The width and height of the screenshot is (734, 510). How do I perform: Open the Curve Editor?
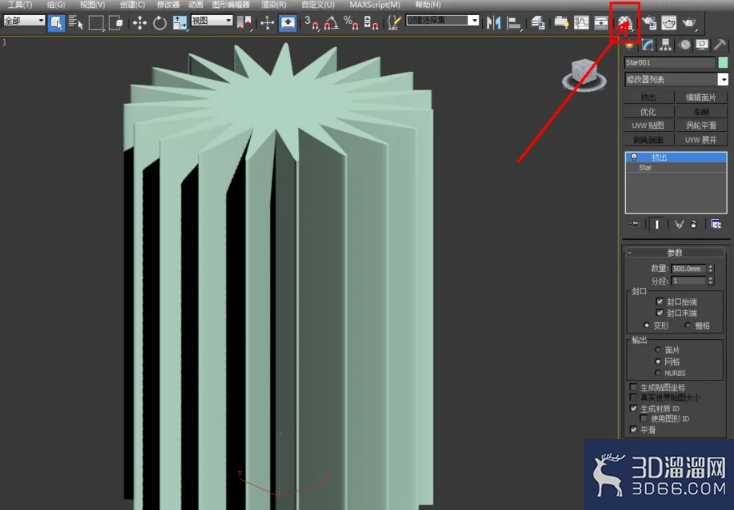coord(581,22)
